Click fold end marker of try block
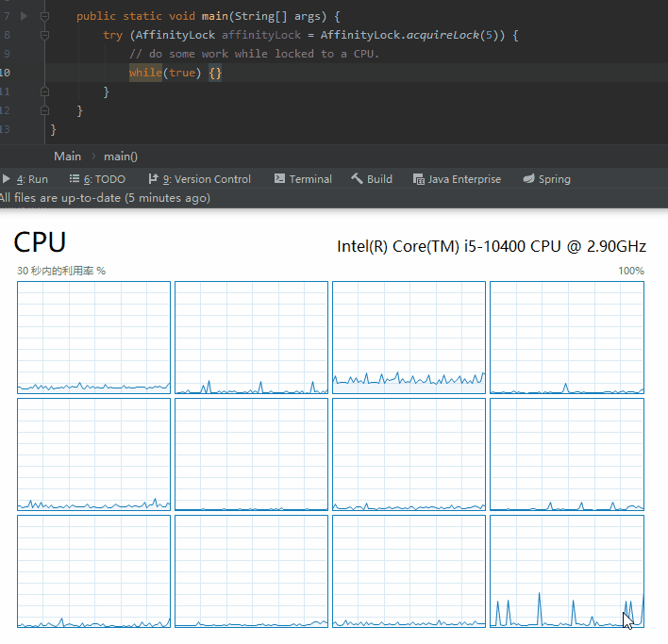668x644 pixels. [44, 91]
